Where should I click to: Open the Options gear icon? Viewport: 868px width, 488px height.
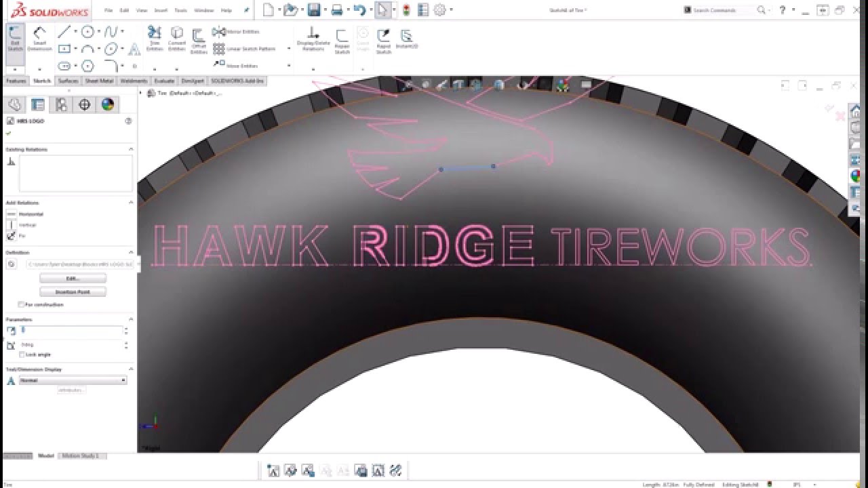coord(440,9)
